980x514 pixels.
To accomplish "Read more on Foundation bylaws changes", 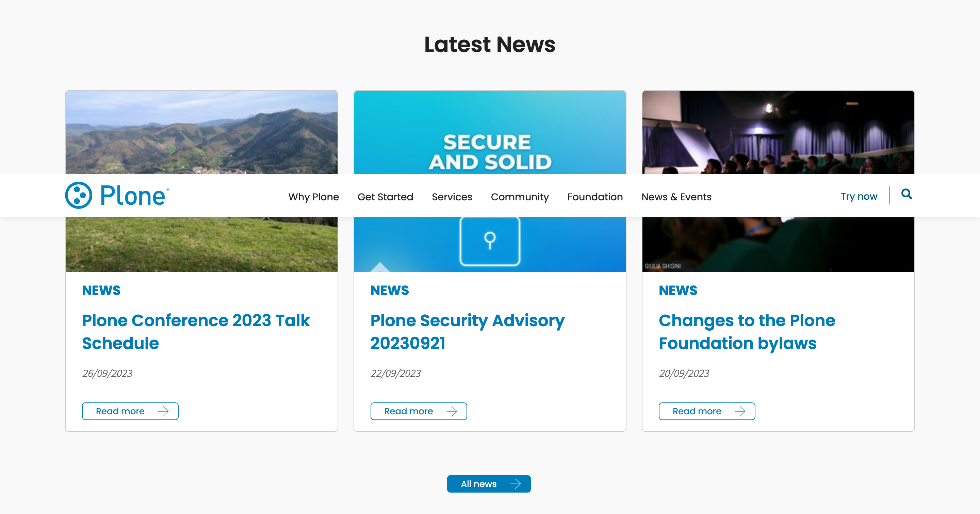I will (707, 411).
